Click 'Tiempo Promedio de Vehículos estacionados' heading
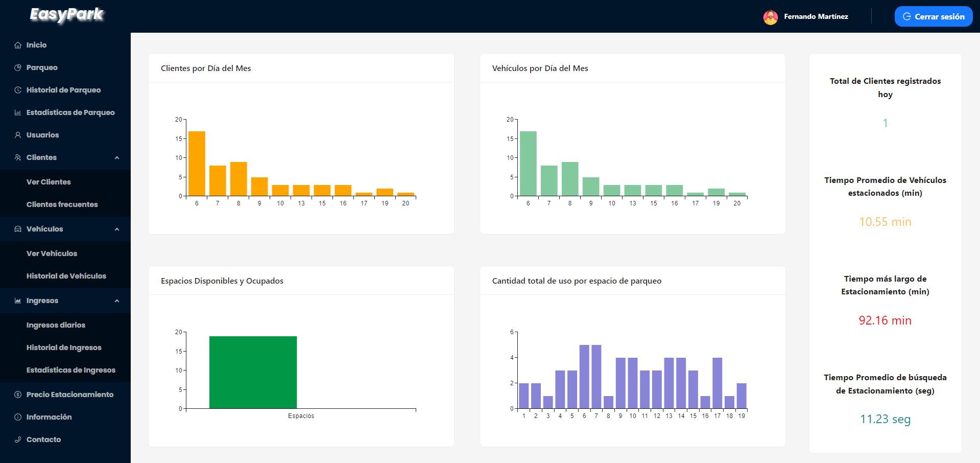The image size is (980, 463). pos(885,187)
